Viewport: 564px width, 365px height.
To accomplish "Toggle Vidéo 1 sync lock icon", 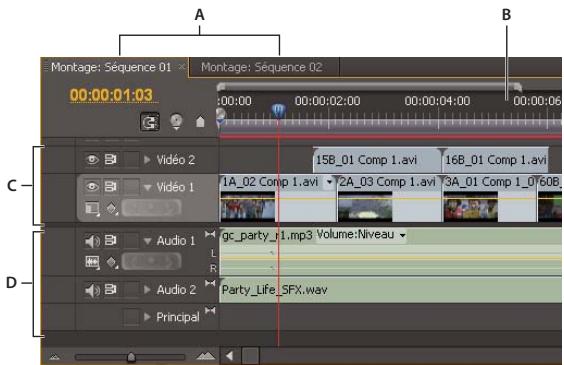I will point(110,186).
